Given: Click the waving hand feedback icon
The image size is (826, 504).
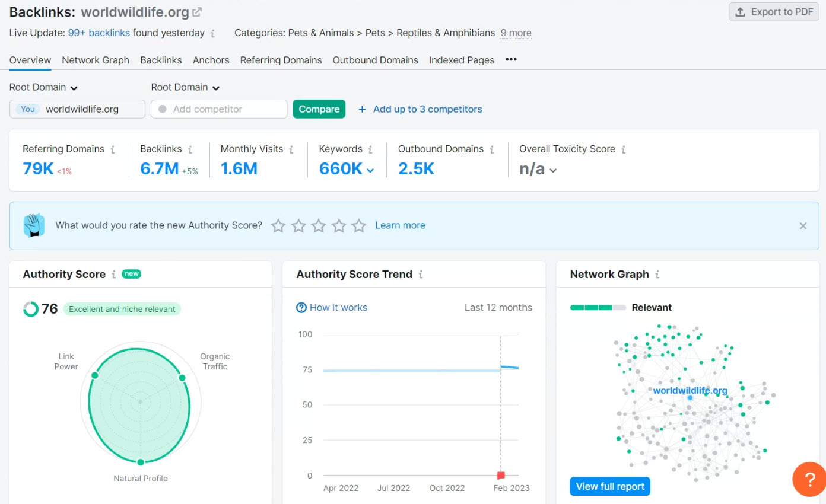Looking at the screenshot, I should click(x=34, y=225).
